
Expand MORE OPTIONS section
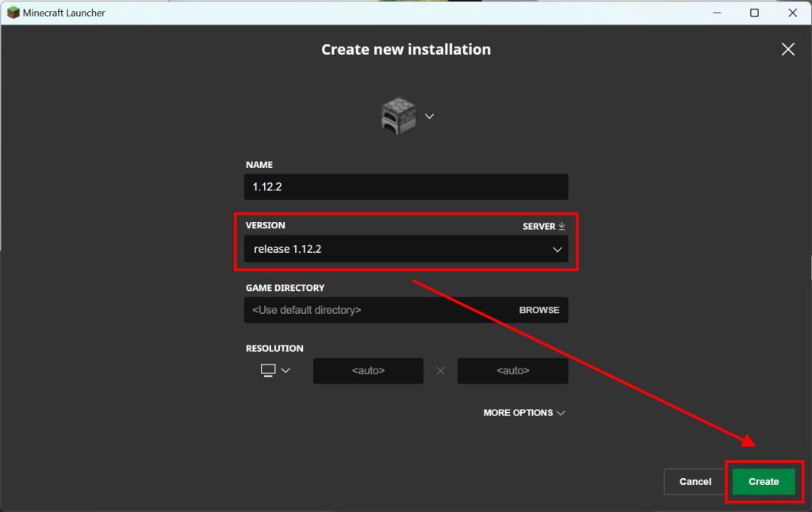pos(523,413)
